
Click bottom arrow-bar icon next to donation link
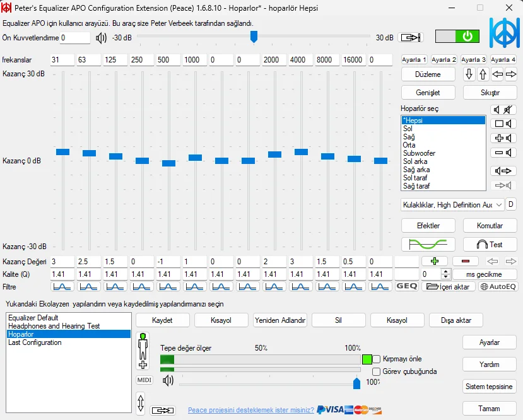[163, 410]
